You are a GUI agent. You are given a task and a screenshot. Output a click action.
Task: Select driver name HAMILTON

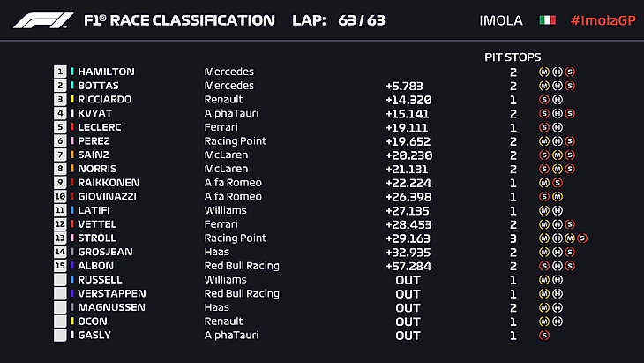[x=106, y=72]
